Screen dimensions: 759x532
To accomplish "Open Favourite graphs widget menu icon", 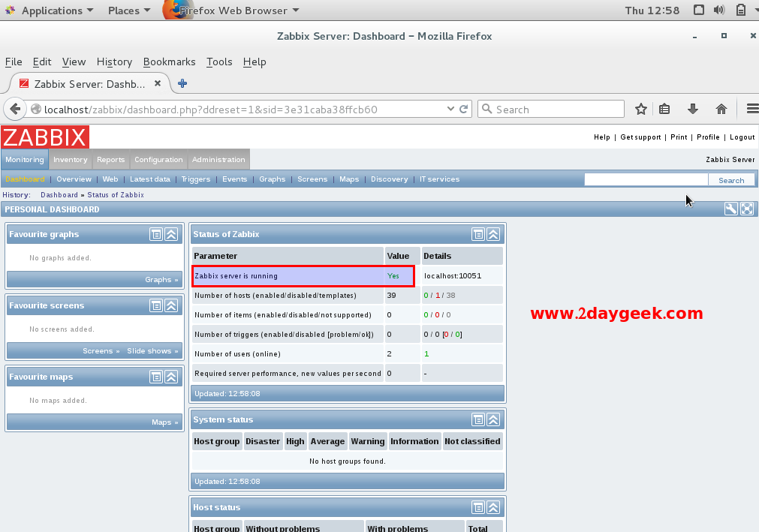I will (x=156, y=235).
